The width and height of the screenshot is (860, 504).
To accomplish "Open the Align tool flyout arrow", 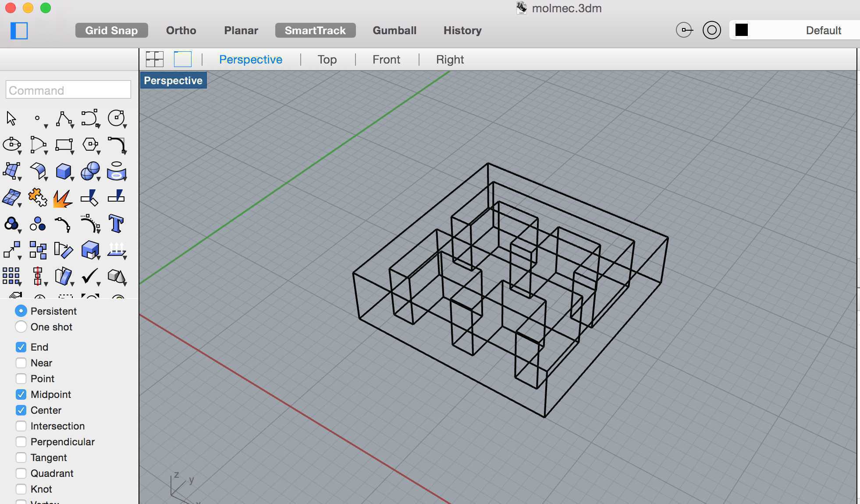I will (x=46, y=284).
